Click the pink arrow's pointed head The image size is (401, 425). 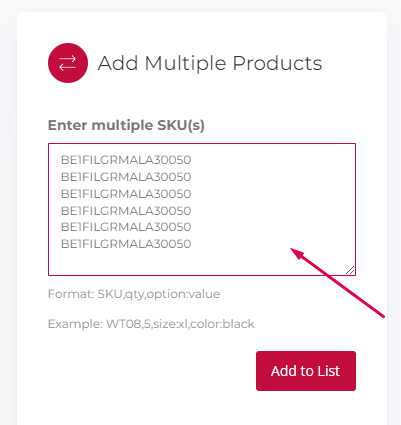click(296, 253)
